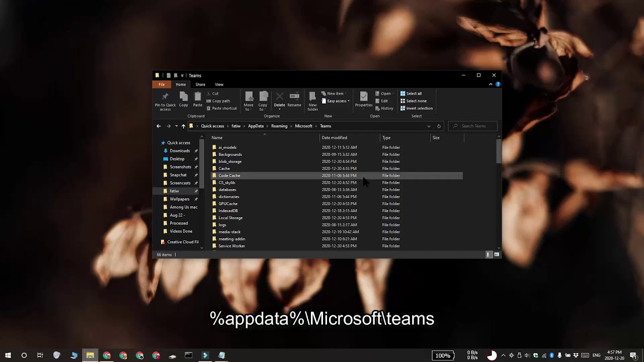
Task: Sort by Date modified column
Action: pos(350,138)
